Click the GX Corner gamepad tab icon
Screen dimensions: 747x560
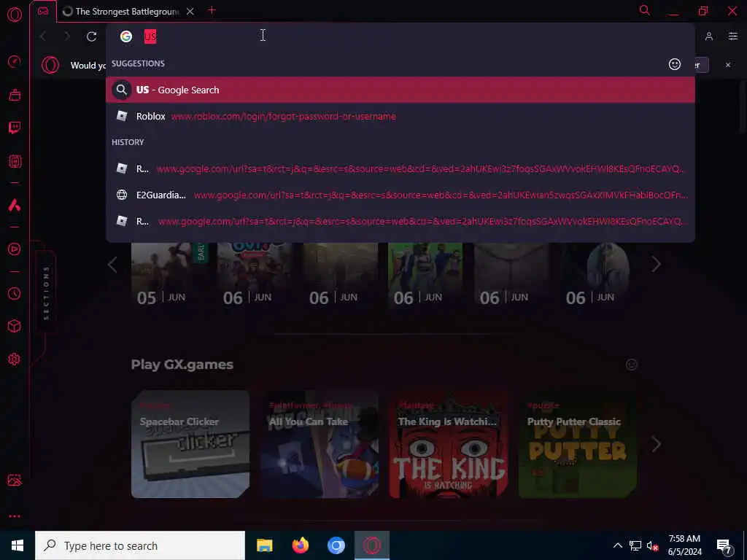click(x=43, y=11)
